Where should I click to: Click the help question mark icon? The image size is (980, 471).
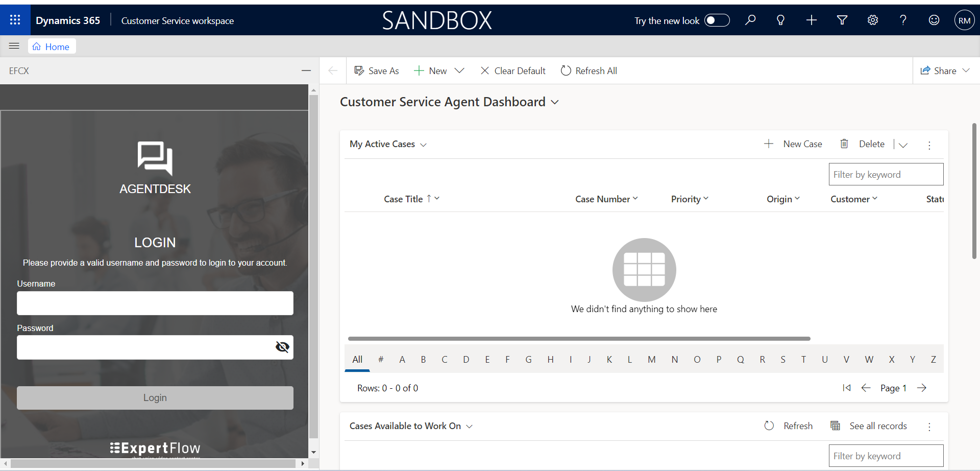click(903, 20)
